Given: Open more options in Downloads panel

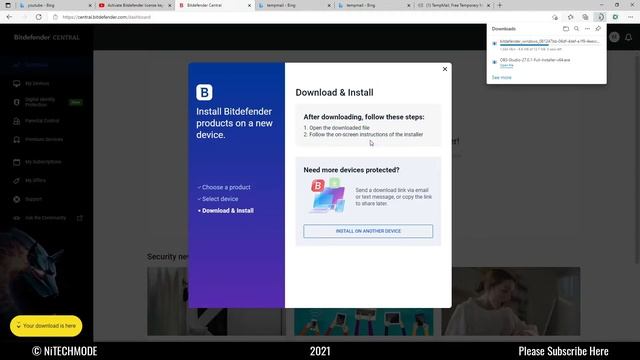Looking at the screenshot, I should click(x=587, y=29).
